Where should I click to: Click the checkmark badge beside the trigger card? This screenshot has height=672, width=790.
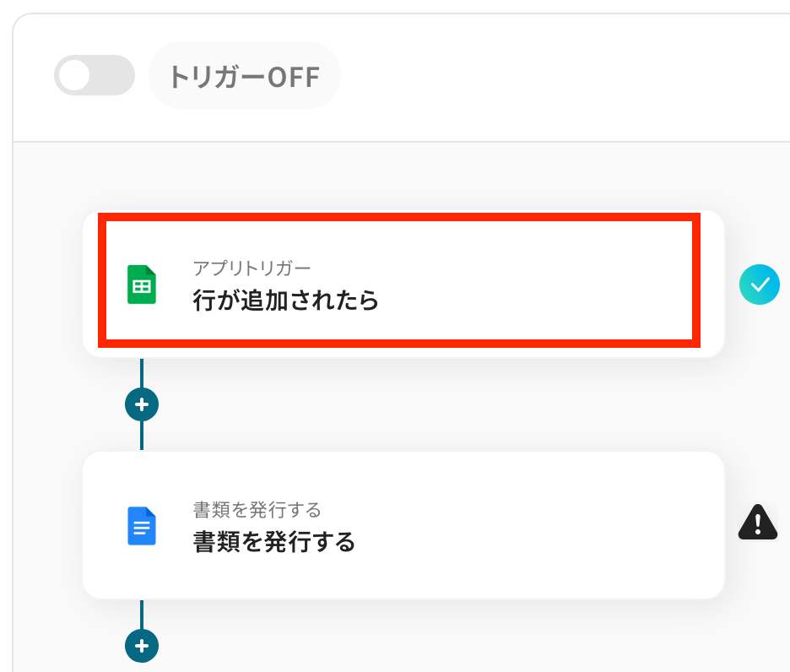[x=759, y=285]
